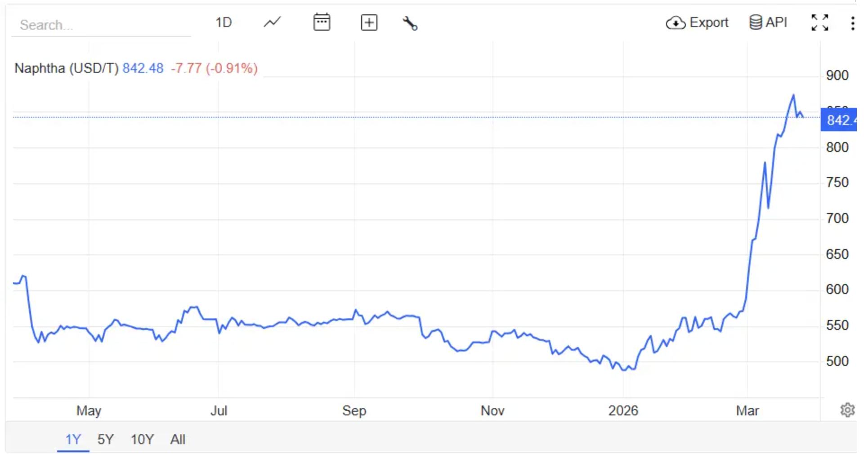
Task: Open the API database option
Action: (x=768, y=22)
